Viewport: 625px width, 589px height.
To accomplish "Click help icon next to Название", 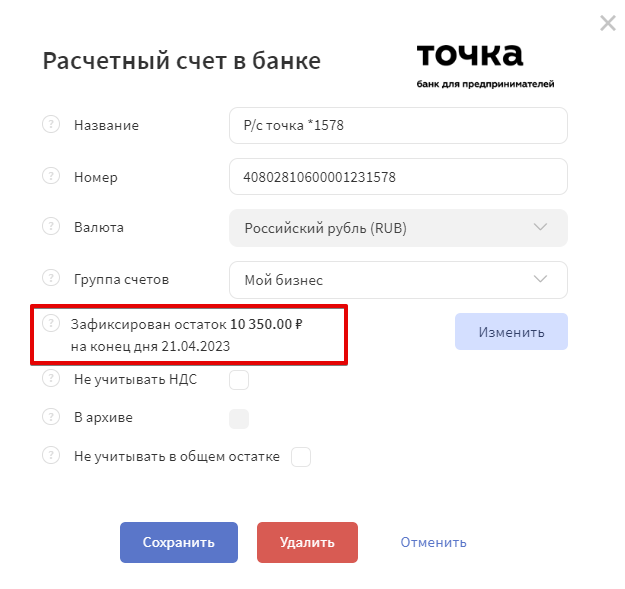I will click(x=51, y=124).
